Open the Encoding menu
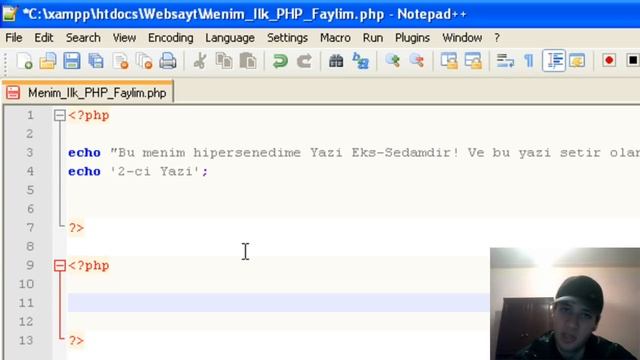Viewport: 640px width, 360px height. click(x=171, y=38)
